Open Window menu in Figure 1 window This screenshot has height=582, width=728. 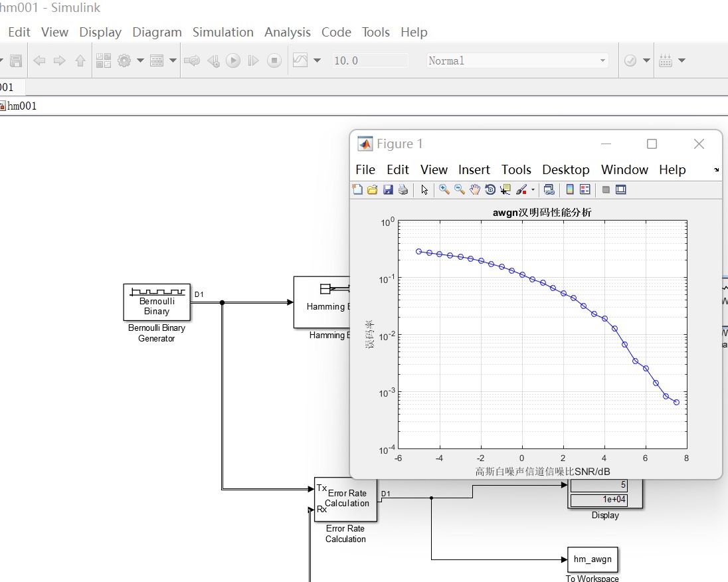coord(624,169)
